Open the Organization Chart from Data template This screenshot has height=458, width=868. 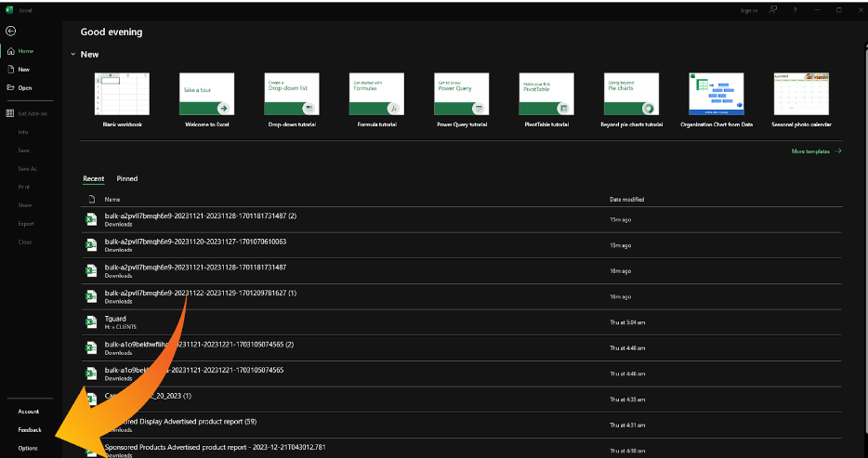click(x=717, y=100)
